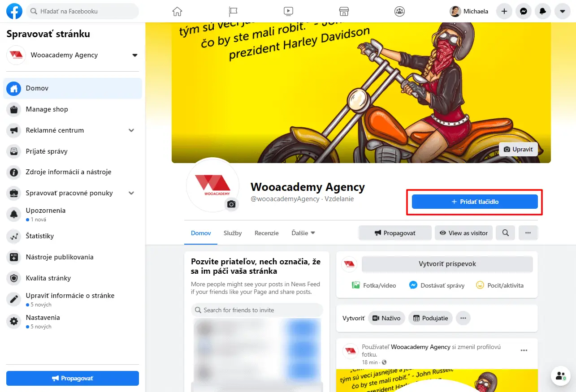
Task: Open the Marketplace icon in the top navigation
Action: [344, 11]
